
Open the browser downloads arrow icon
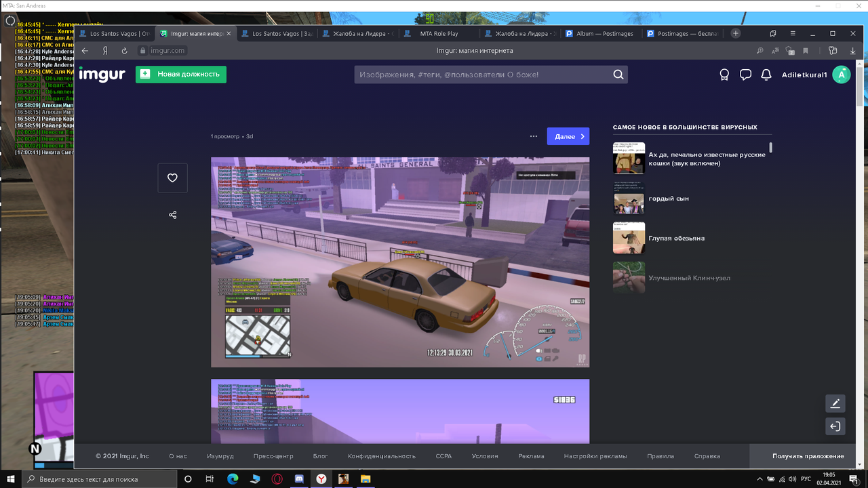click(852, 51)
